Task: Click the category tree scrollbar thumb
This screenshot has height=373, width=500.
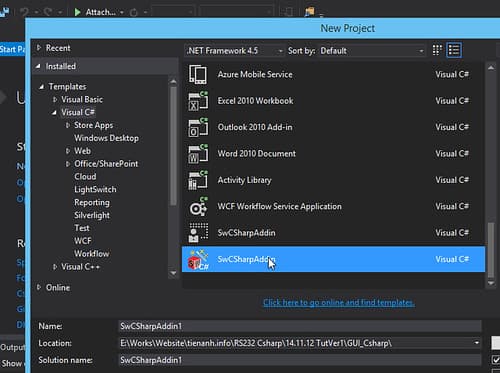Action: click(173, 146)
